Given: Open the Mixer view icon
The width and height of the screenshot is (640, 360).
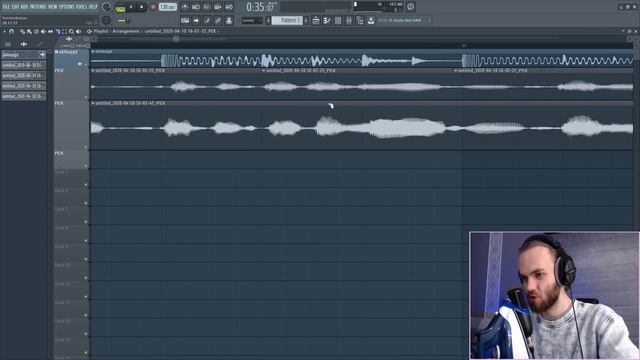Looking at the screenshot, I should point(349,20).
